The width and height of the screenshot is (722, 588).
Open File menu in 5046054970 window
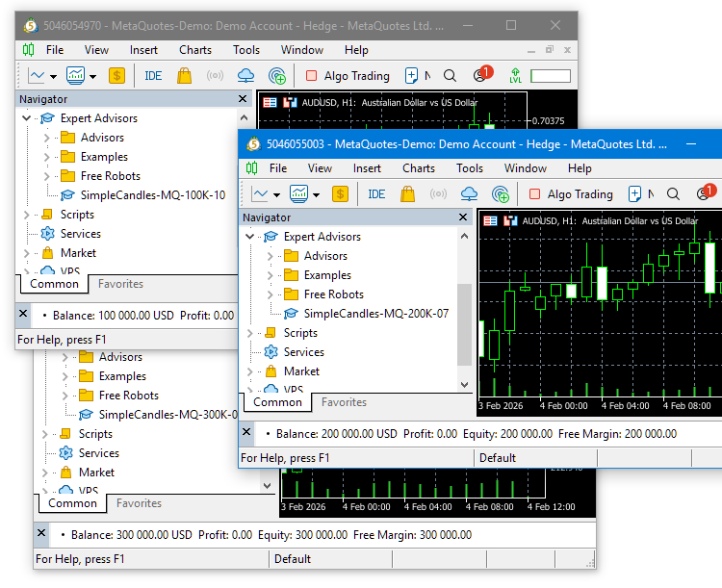point(55,50)
